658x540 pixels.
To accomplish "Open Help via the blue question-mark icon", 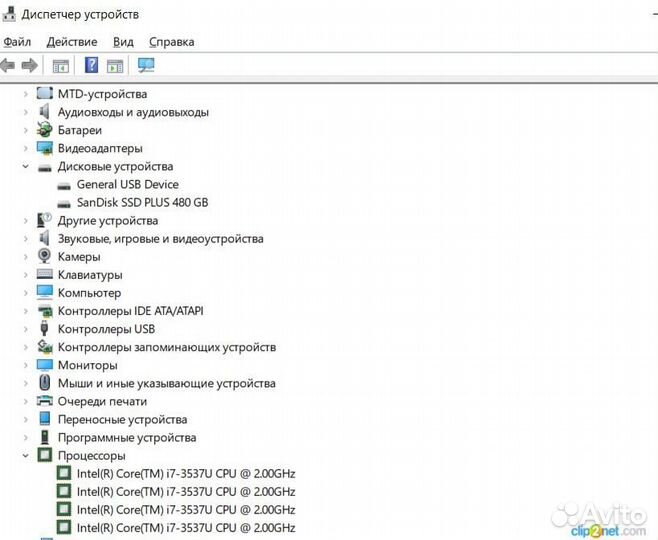I will coord(91,65).
